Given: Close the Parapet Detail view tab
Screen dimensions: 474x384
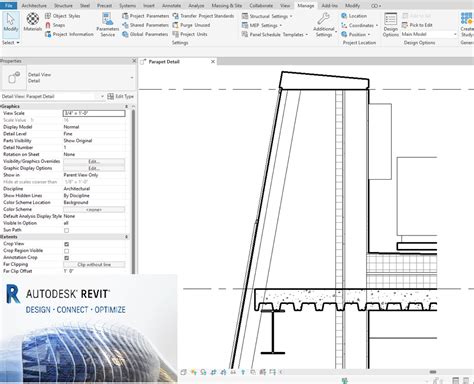Looking at the screenshot, I should coord(213,62).
